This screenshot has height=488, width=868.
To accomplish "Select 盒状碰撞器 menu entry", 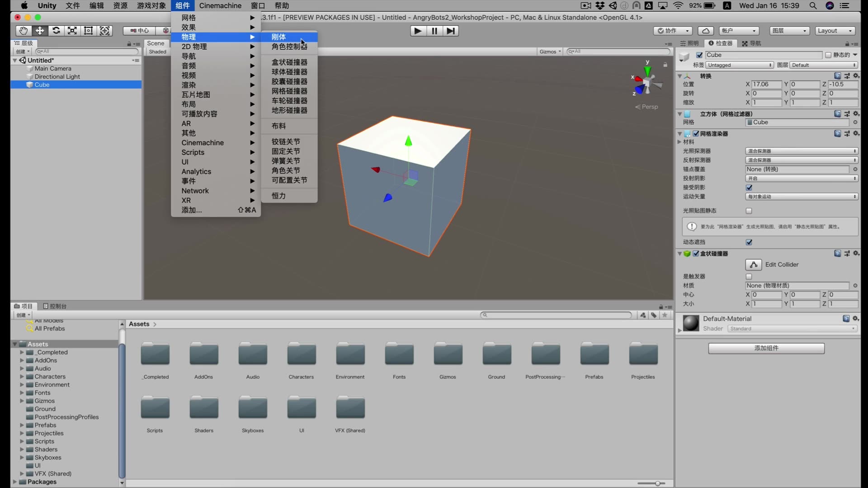I will pos(289,62).
